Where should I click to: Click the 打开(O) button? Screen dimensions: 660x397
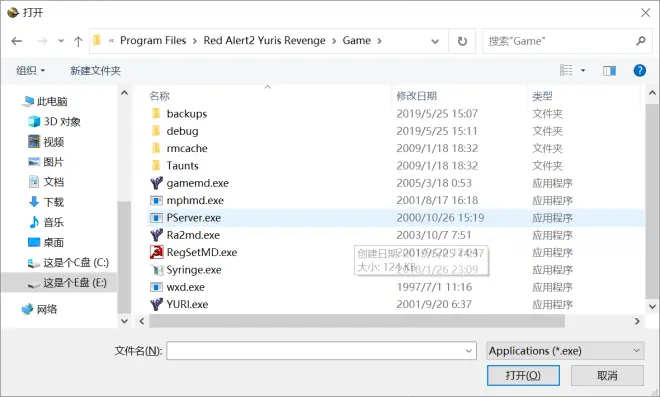pyautogui.click(x=523, y=375)
